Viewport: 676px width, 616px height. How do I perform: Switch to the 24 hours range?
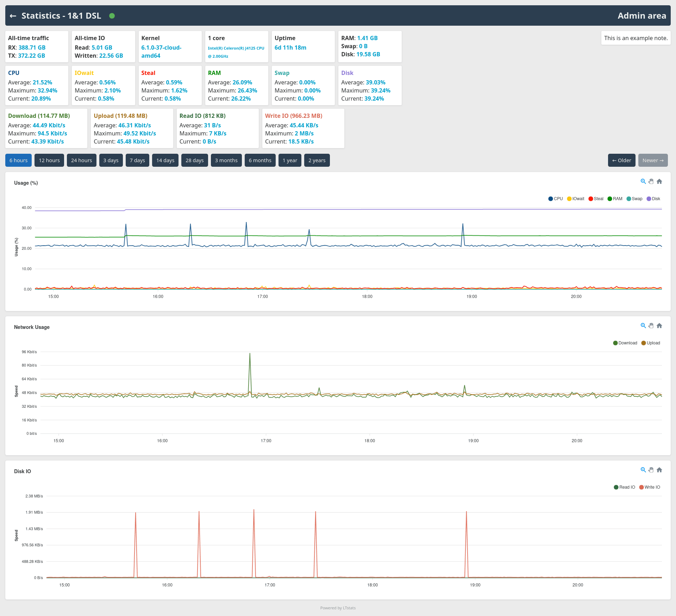point(81,160)
